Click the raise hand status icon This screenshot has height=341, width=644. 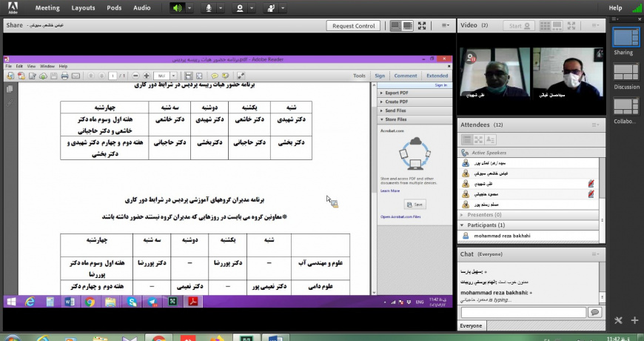click(x=271, y=8)
